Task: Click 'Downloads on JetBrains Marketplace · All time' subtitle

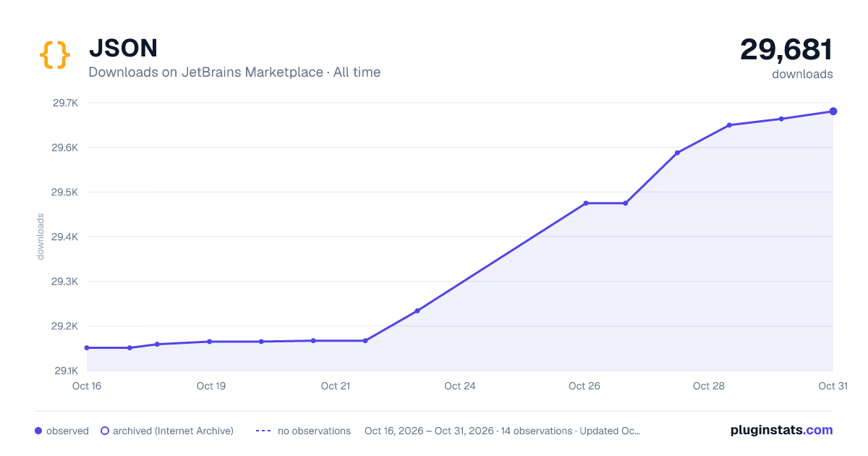Action: [234, 72]
